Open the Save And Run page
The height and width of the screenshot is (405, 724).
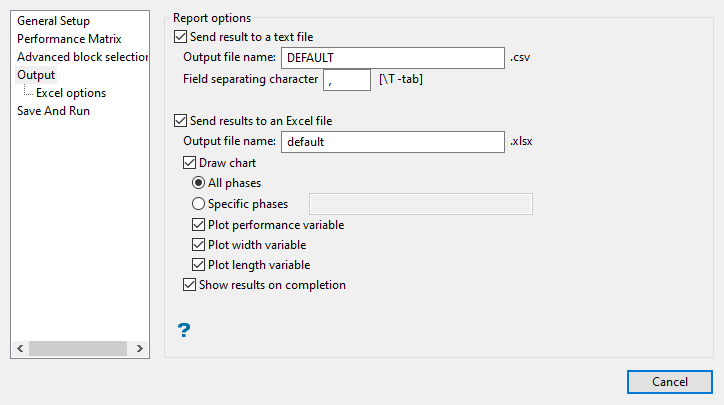pos(53,111)
